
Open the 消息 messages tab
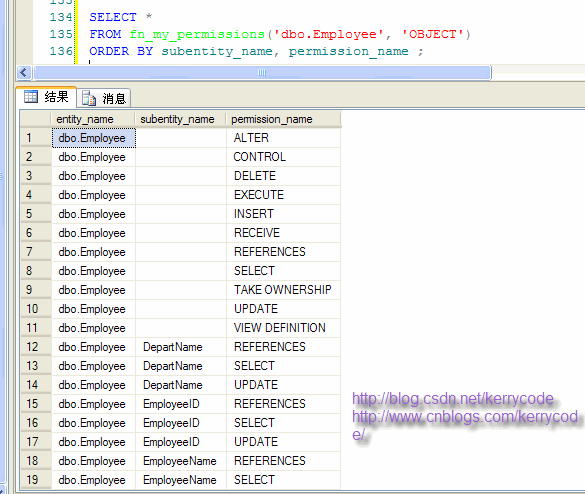coord(104,99)
